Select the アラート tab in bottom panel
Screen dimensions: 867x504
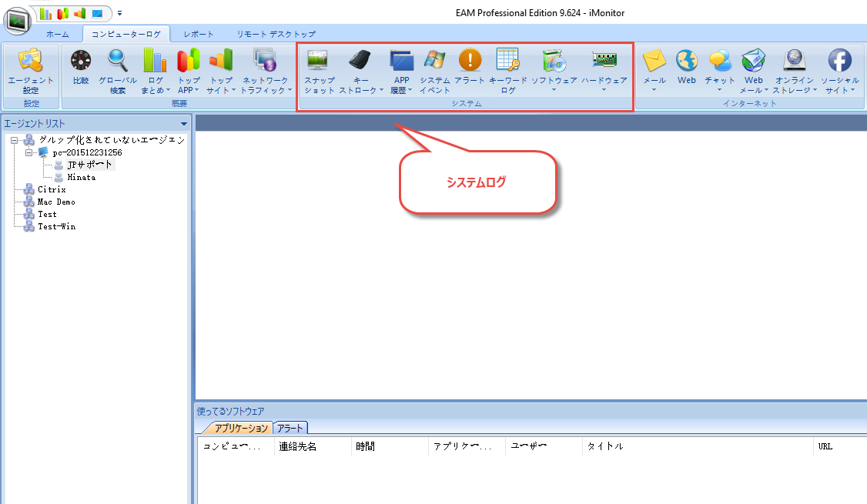pos(290,428)
